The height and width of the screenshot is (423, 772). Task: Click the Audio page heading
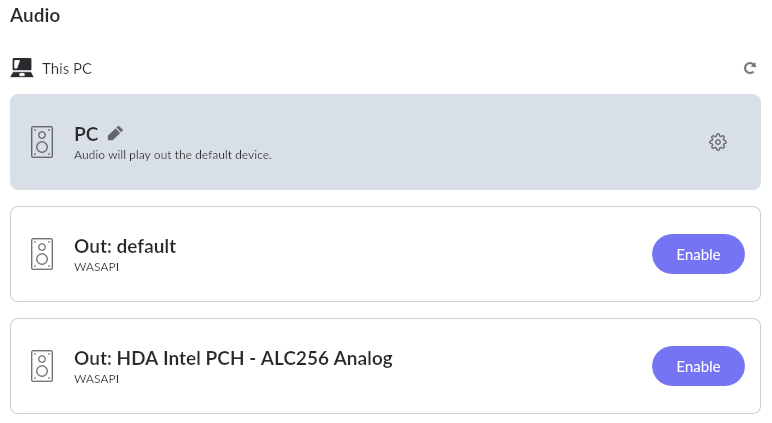coord(35,16)
